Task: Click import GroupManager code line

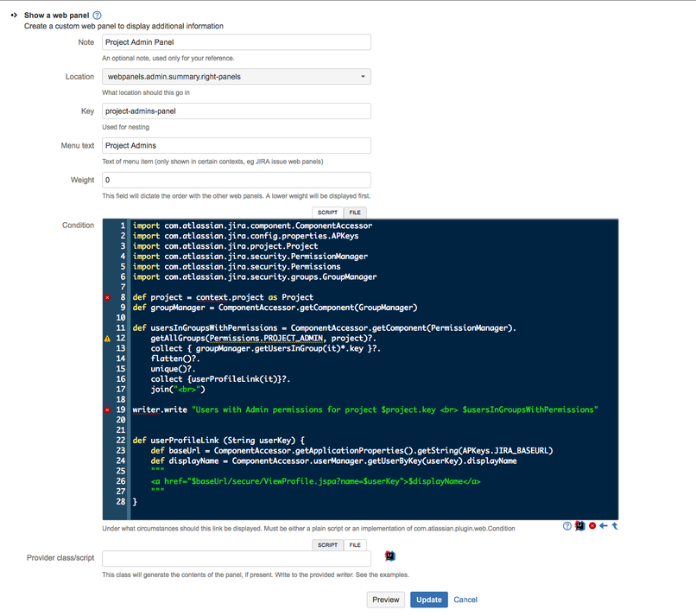Action: click(x=255, y=276)
